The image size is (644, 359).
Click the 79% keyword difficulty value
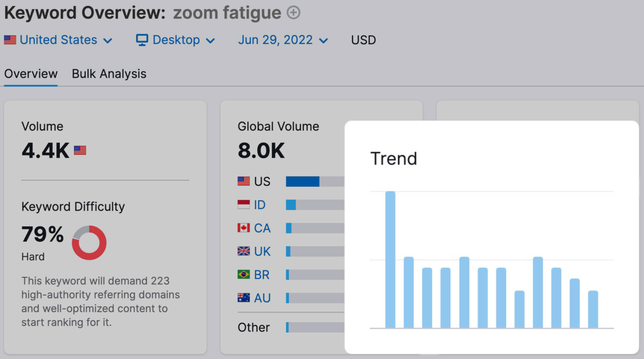42,234
